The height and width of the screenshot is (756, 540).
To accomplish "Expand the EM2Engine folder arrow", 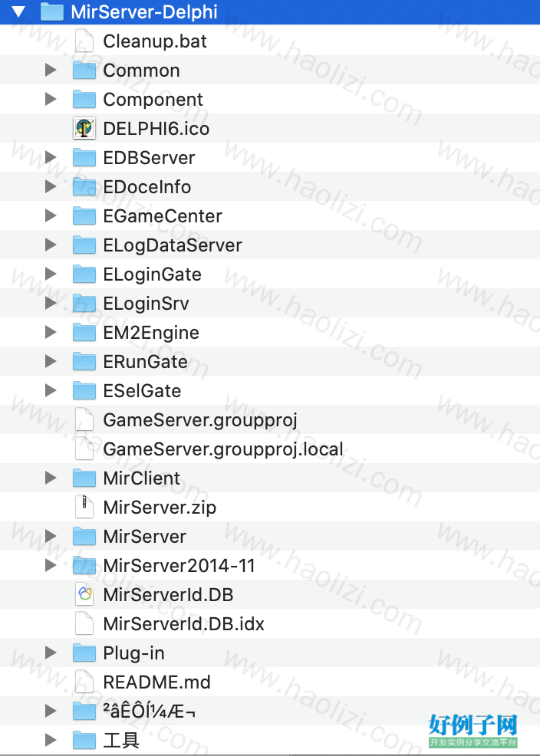I will pos(51,332).
